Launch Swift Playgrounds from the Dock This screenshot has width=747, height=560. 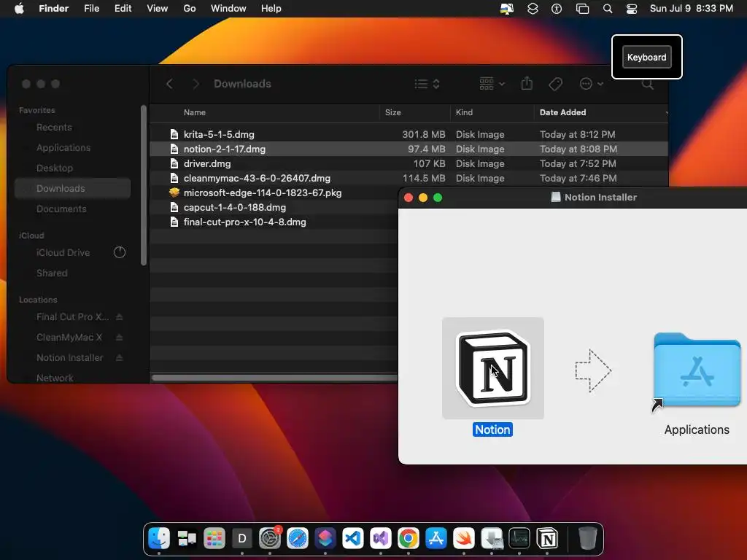[463, 539]
